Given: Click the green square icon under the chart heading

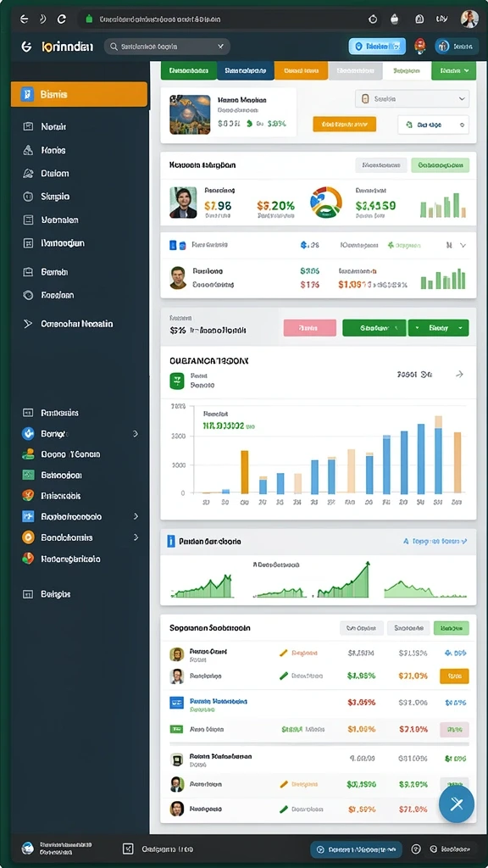Looking at the screenshot, I should click(176, 381).
